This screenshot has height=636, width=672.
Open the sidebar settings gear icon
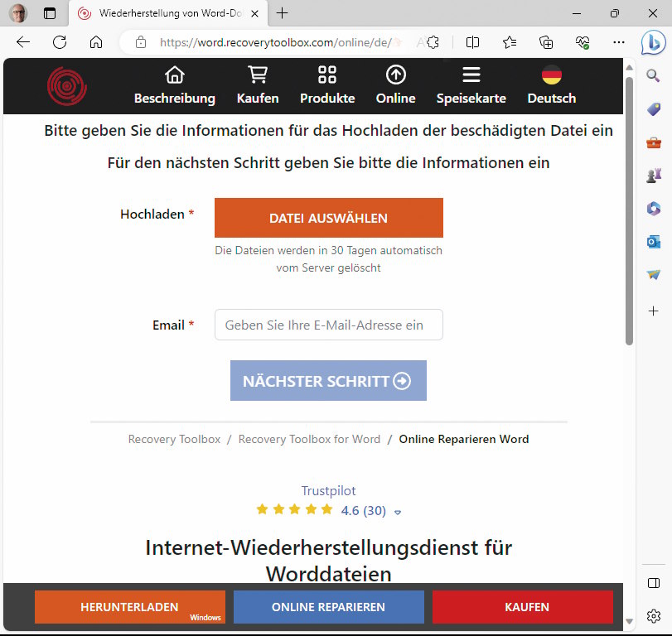tap(654, 616)
